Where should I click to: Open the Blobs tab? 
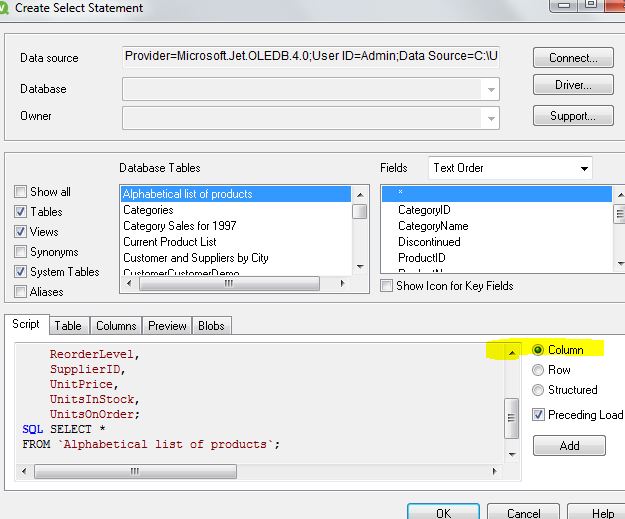211,326
